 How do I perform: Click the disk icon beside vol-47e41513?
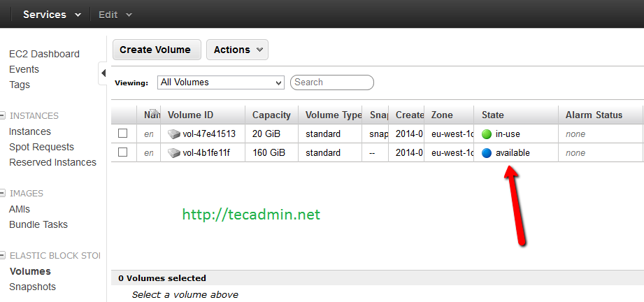(174, 134)
